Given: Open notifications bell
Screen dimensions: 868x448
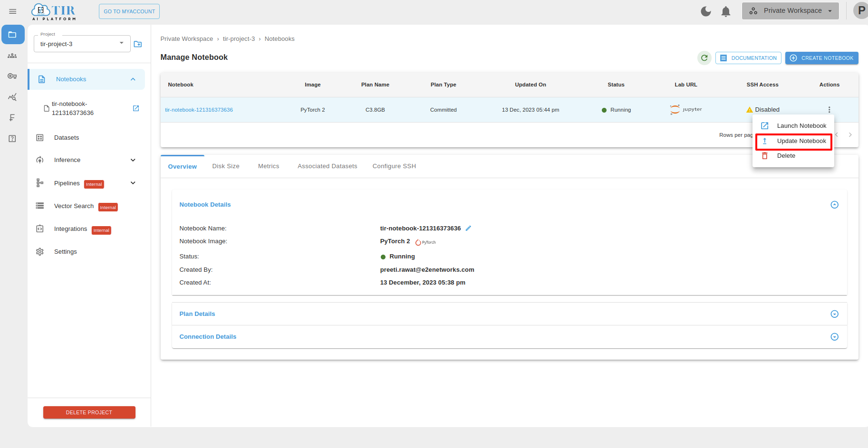Looking at the screenshot, I should click(726, 11).
